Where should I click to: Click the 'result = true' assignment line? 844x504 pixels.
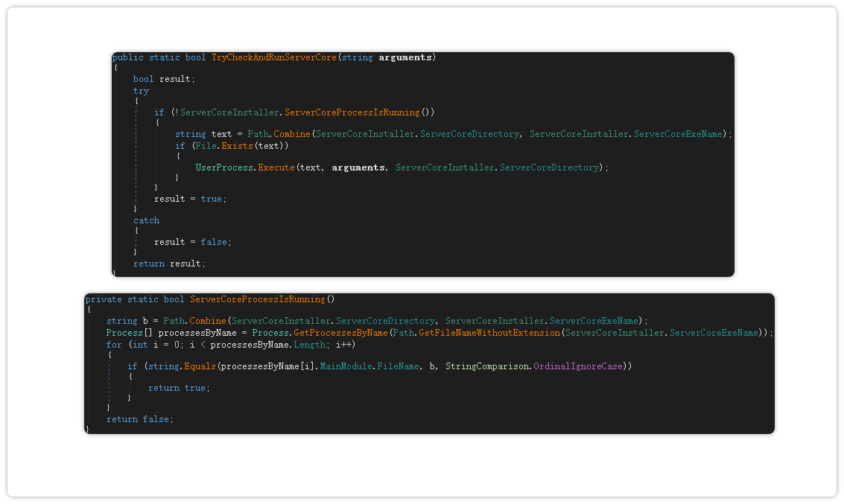pos(189,199)
